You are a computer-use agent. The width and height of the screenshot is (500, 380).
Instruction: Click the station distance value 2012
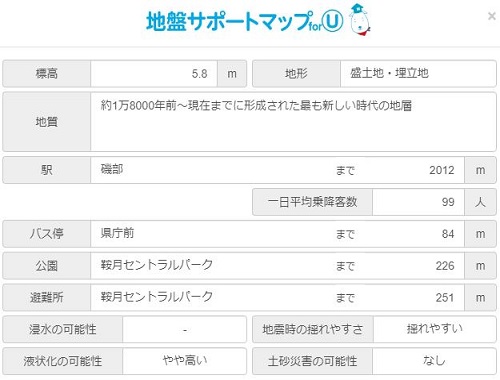442,170
